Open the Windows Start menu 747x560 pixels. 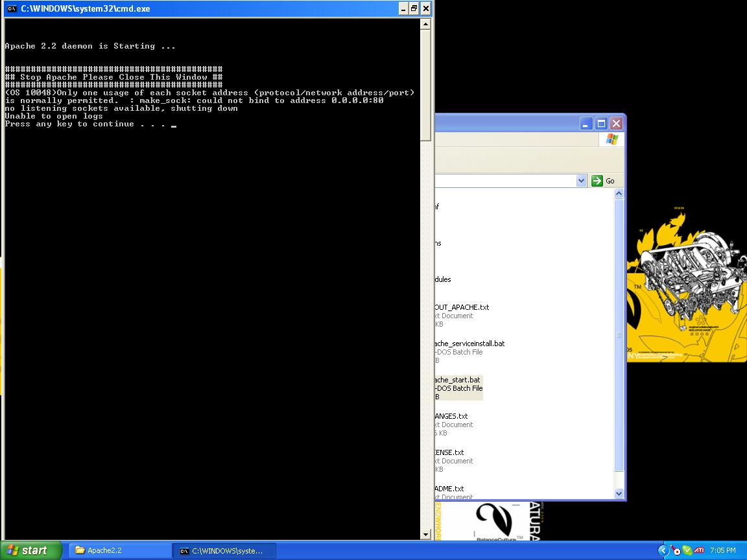point(31,550)
